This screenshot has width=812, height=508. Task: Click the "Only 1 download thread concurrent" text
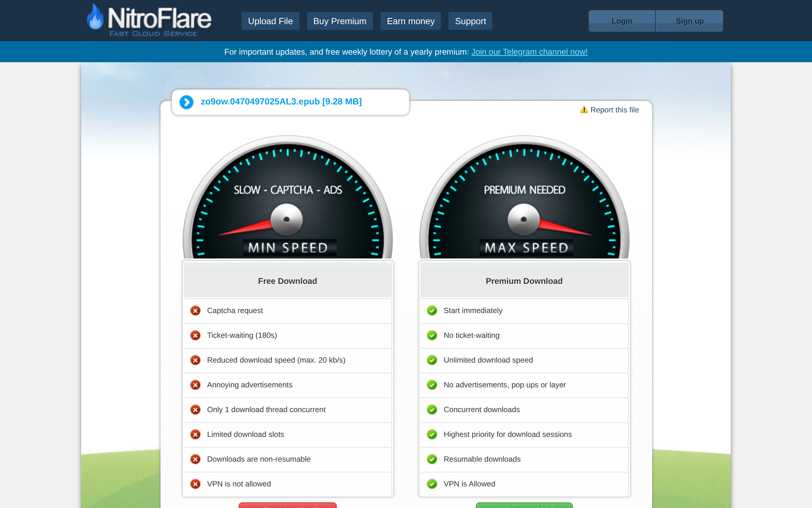[266, 410]
